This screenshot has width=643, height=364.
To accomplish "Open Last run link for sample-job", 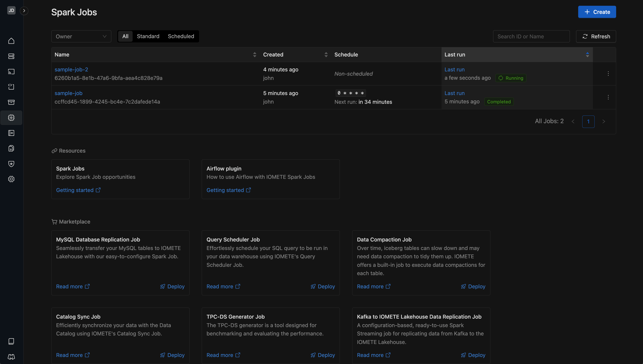I will 454,93.
